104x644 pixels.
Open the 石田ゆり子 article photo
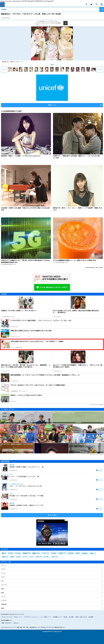78,134
